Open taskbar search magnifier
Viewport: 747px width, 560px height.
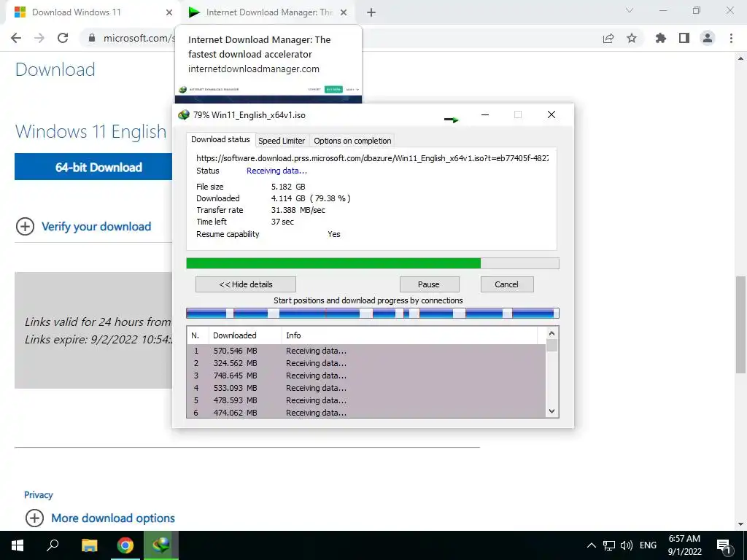coord(53,545)
